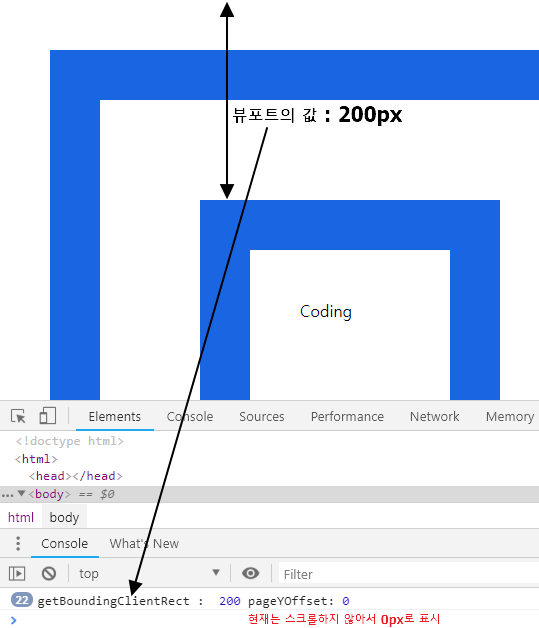Switch to the main Console tab
Screen dimensions: 539x628
pos(190,417)
